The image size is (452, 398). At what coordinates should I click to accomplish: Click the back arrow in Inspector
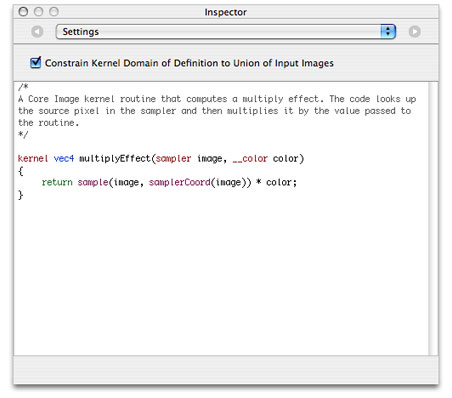coord(37,32)
